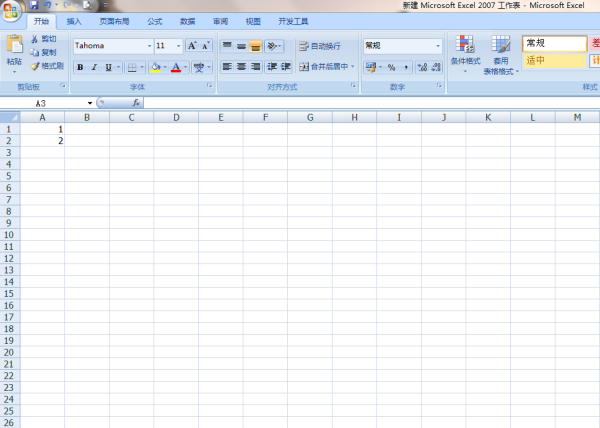Viewport: 600px width, 428px height.
Task: Apply red font color
Action: point(176,67)
